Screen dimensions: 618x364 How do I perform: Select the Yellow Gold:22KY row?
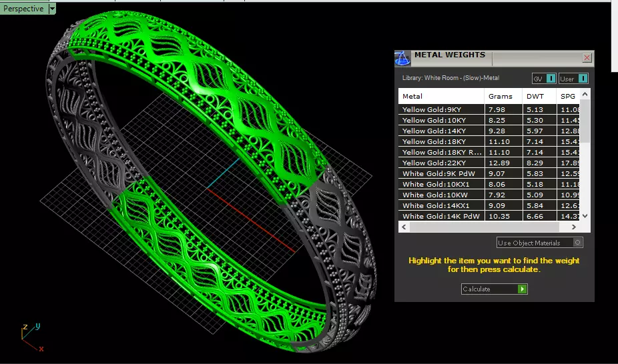pos(489,163)
